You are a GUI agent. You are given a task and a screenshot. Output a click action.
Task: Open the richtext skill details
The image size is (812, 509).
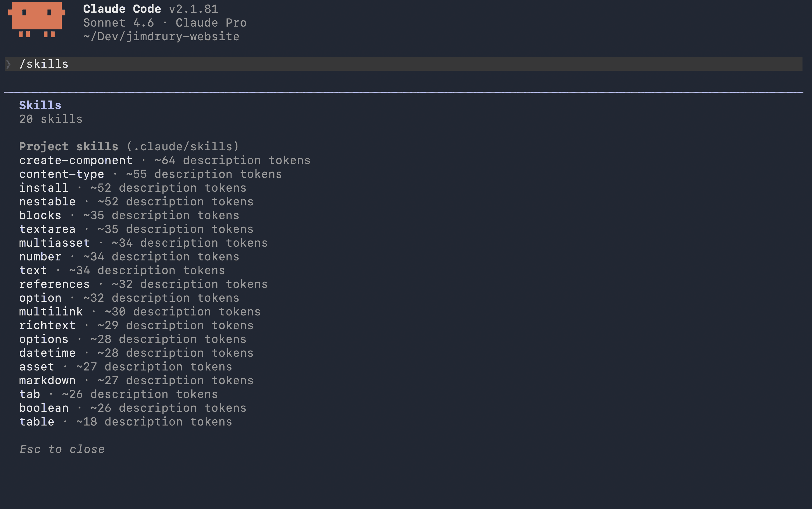coord(47,325)
